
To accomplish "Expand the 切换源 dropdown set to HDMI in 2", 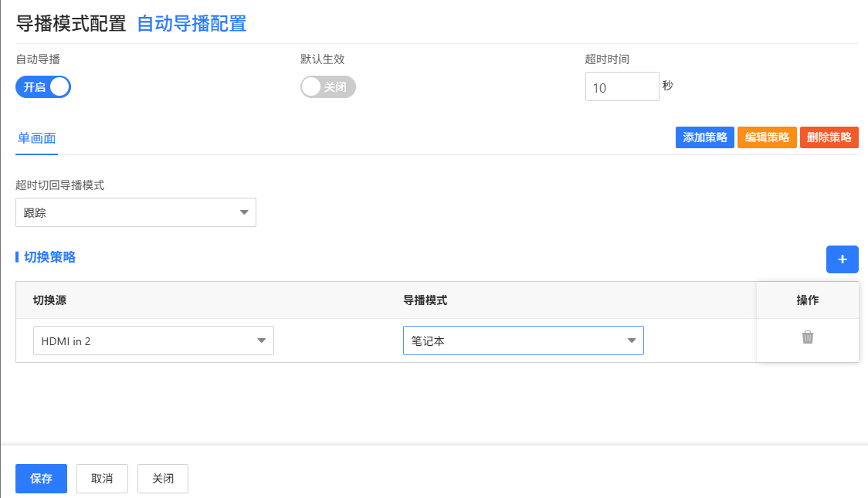I will tap(153, 340).
